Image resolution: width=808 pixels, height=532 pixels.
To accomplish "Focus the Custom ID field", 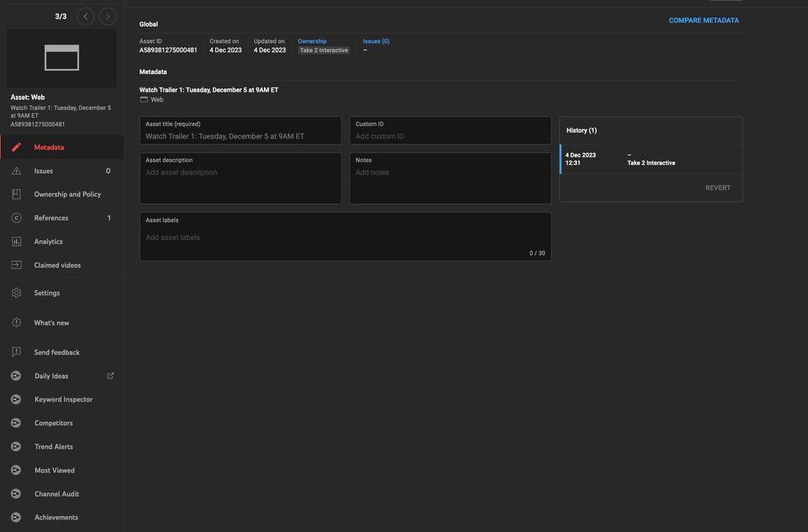I will pos(450,136).
